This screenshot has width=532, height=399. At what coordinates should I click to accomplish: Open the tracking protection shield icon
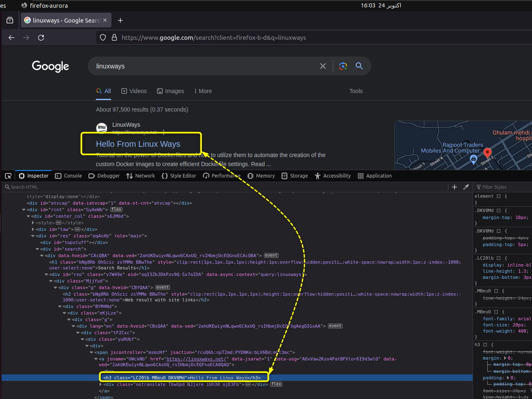[x=103, y=37]
